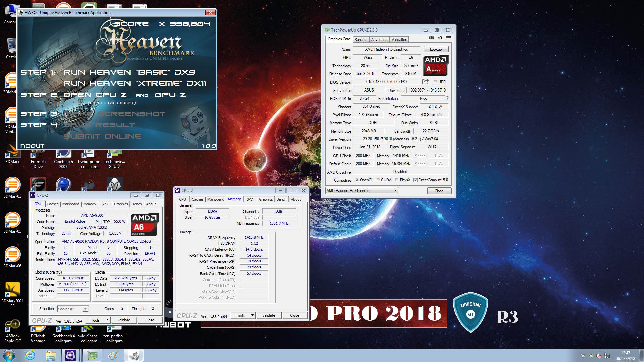
Task: Click Submit Online in the Heaven window
Action: click(102, 136)
